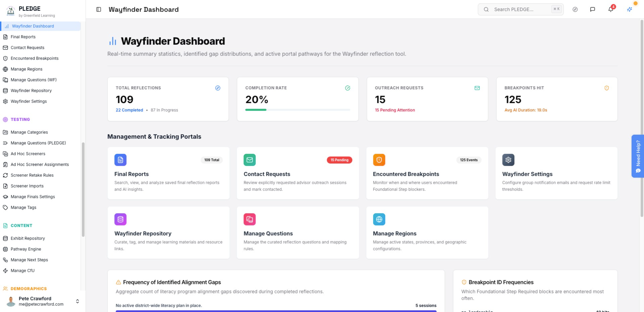Focus the Search PLEDGE field
The height and width of the screenshot is (312, 644).
pyautogui.click(x=520, y=9)
